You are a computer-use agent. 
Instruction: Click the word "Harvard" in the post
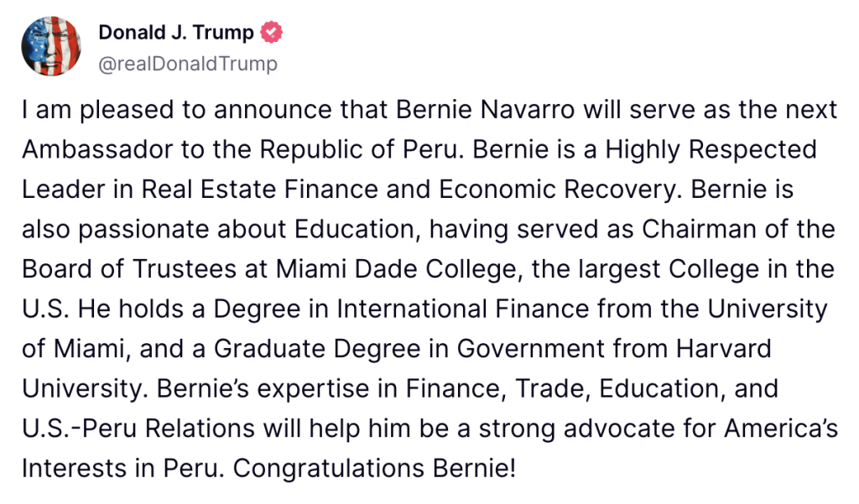pos(724,349)
